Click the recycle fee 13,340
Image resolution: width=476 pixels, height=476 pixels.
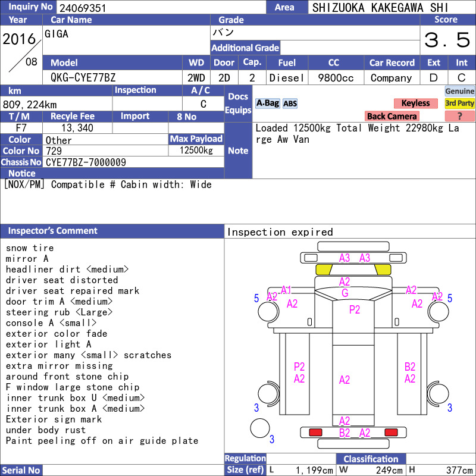click(x=77, y=128)
